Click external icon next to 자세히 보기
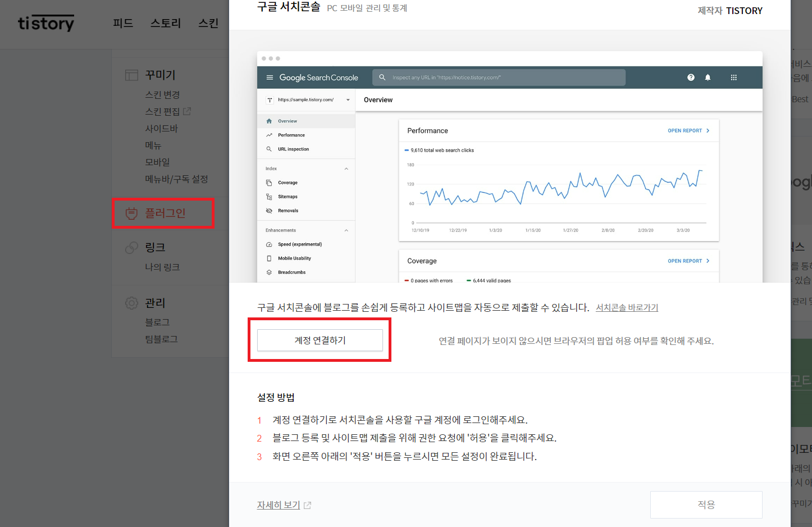 307,505
